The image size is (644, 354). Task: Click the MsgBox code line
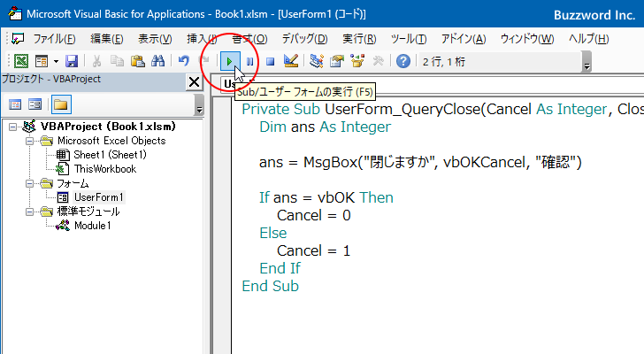point(420,162)
